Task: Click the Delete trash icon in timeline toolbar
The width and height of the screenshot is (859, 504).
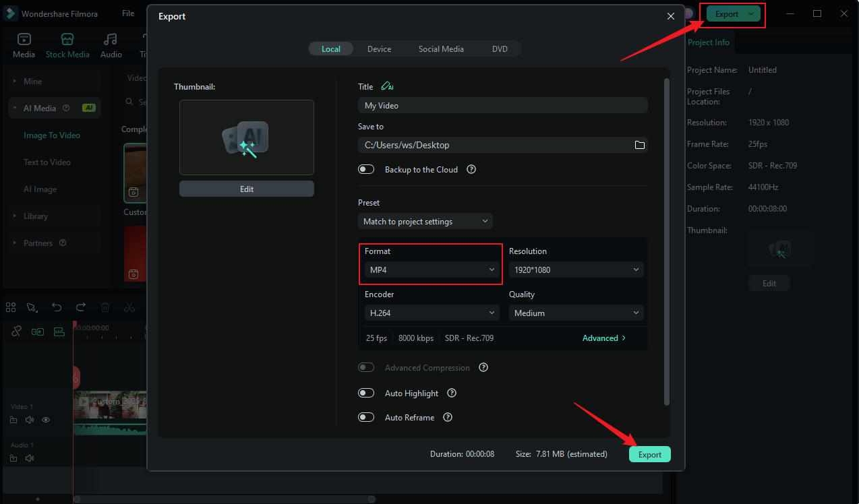Action: point(105,307)
